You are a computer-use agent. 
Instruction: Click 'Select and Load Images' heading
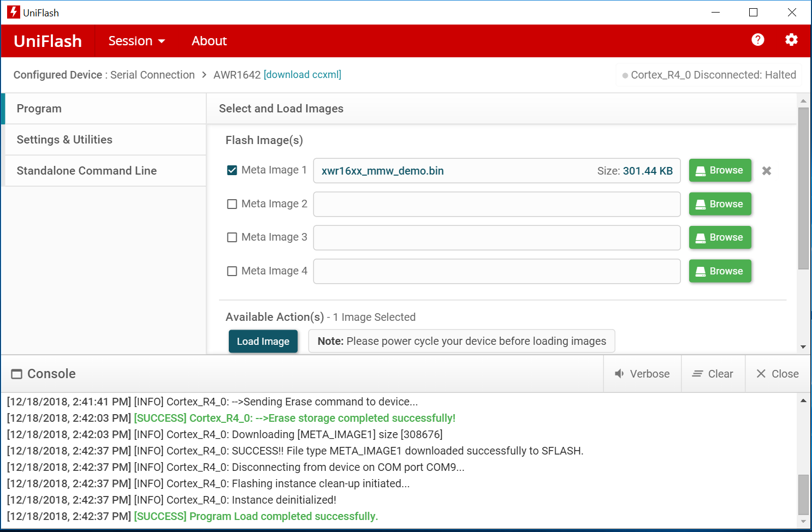[x=281, y=109]
